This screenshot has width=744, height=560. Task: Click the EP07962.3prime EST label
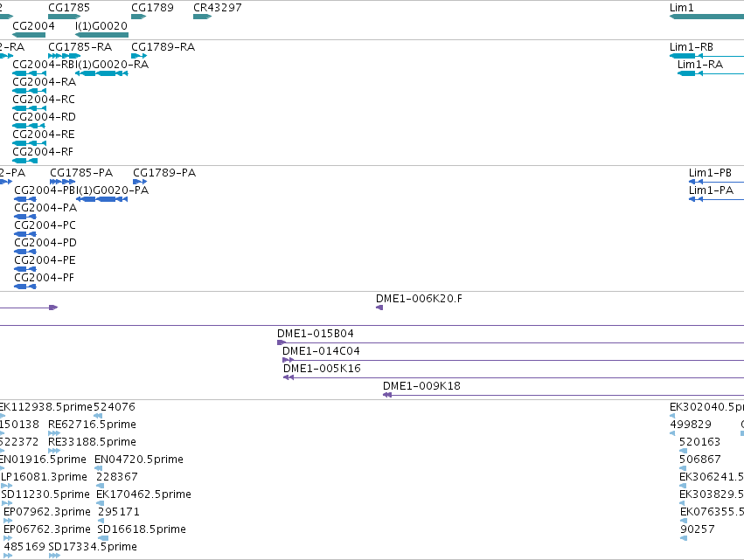click(47, 512)
